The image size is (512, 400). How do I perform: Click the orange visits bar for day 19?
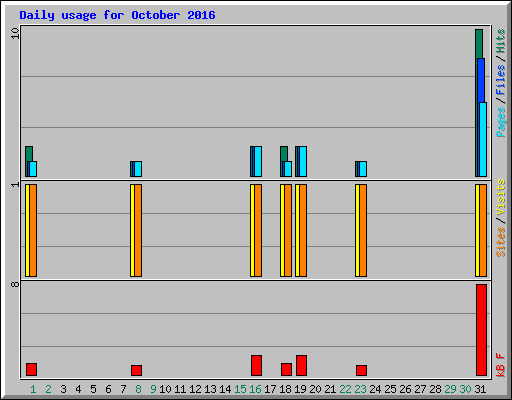click(303, 230)
